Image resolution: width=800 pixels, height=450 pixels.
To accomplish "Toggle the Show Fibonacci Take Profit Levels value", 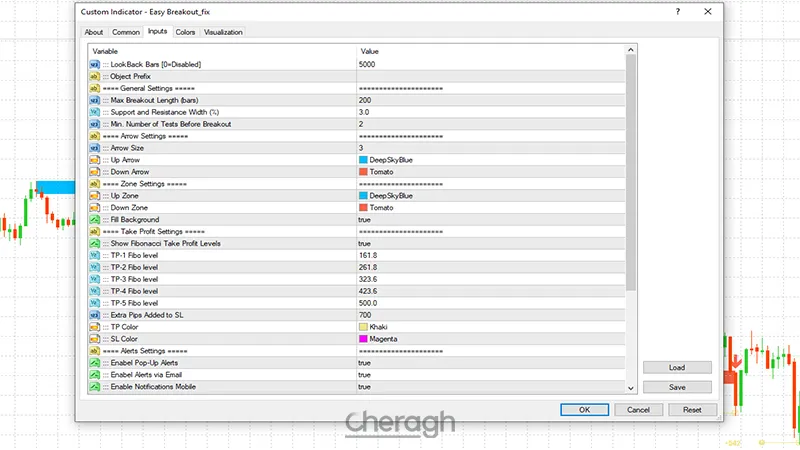I will [x=364, y=243].
